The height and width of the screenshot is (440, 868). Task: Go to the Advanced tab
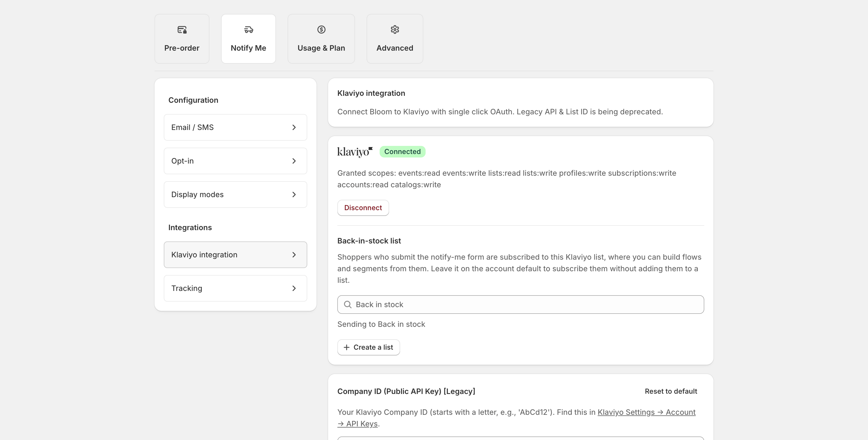pyautogui.click(x=395, y=39)
